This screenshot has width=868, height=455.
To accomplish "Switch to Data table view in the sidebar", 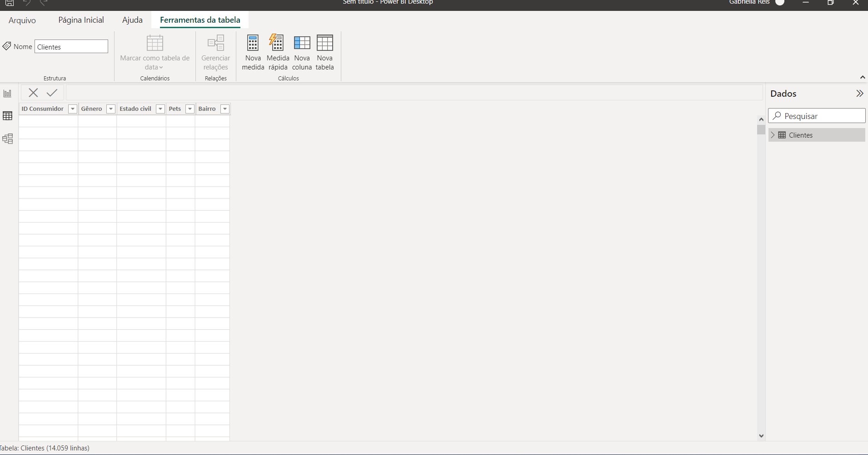I will pyautogui.click(x=8, y=116).
